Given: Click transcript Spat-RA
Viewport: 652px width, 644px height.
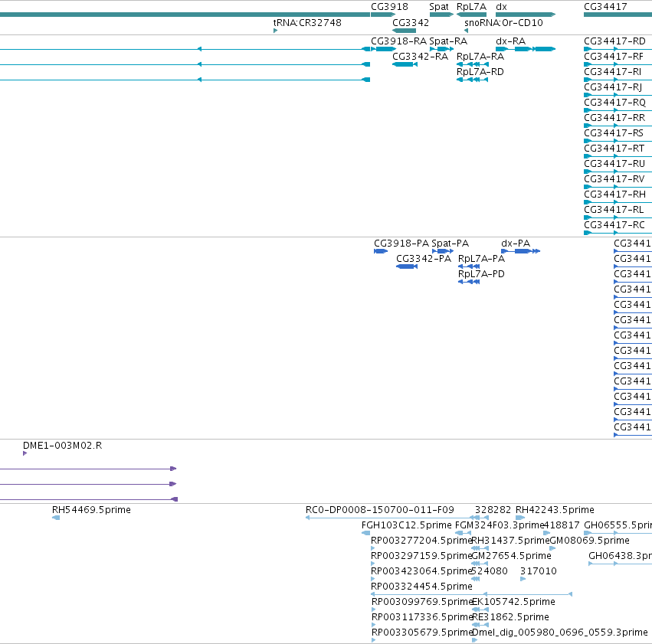Looking at the screenshot, I should tap(448, 41).
